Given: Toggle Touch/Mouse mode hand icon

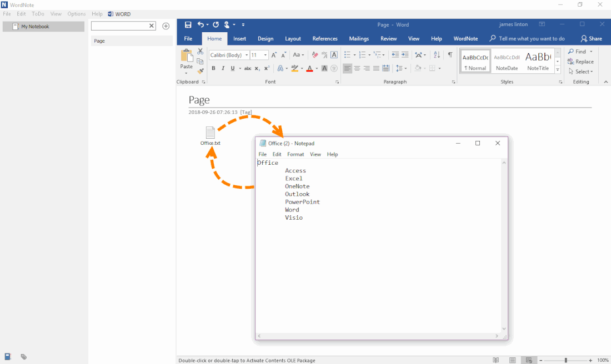Looking at the screenshot, I should pyautogui.click(x=227, y=24).
